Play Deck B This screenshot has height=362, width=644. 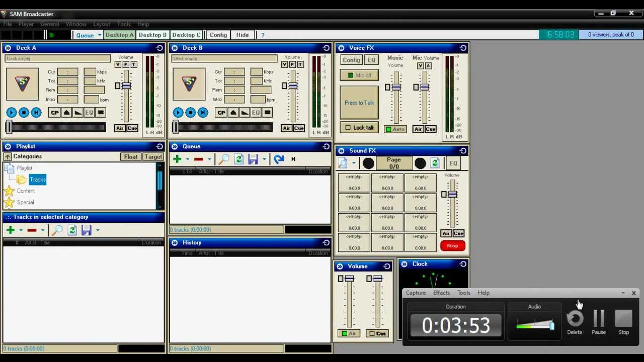click(x=178, y=113)
